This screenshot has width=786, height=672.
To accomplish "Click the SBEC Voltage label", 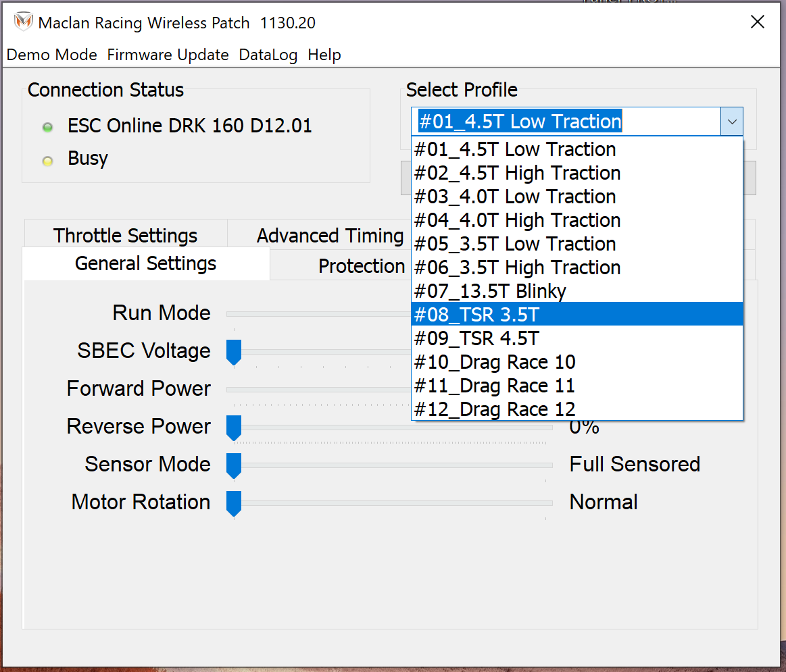I will tap(144, 351).
